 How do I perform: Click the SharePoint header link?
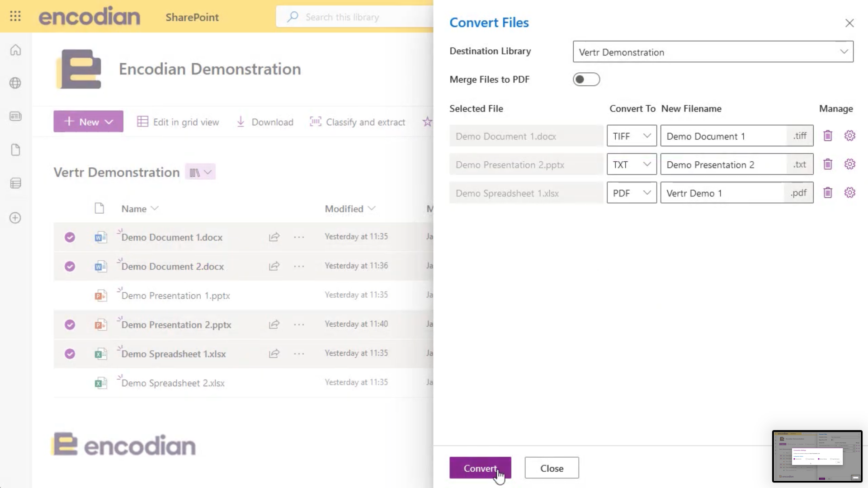click(x=192, y=17)
